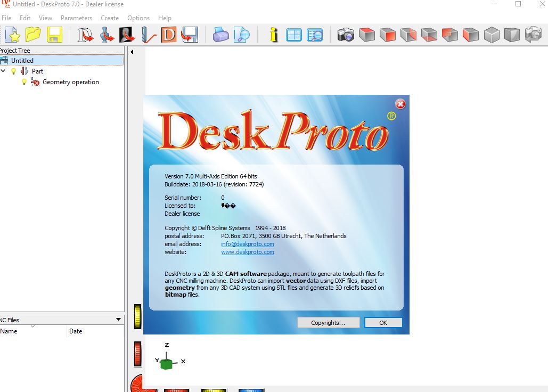548x392 pixels.
Task: Open a project with the folder icon
Action: pyautogui.click(x=33, y=35)
